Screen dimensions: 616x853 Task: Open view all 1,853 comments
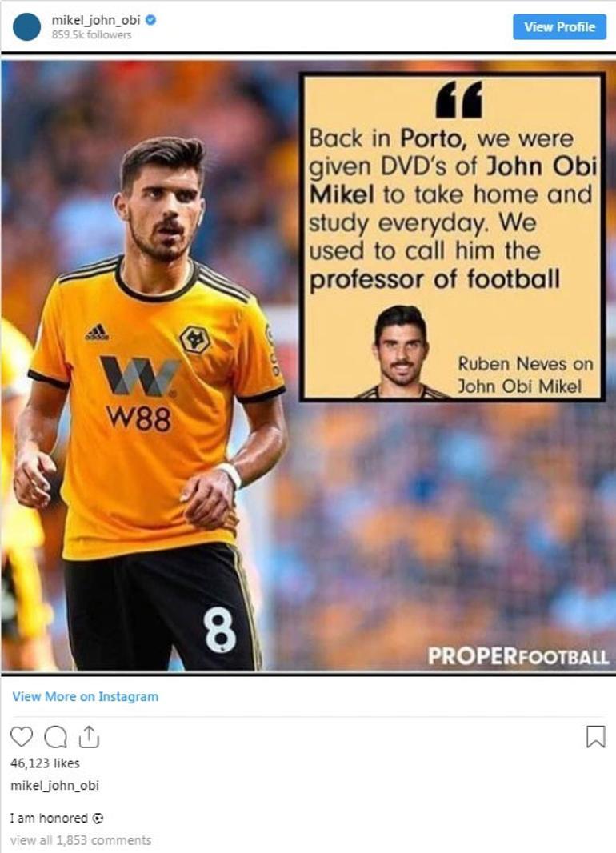pos(81,840)
